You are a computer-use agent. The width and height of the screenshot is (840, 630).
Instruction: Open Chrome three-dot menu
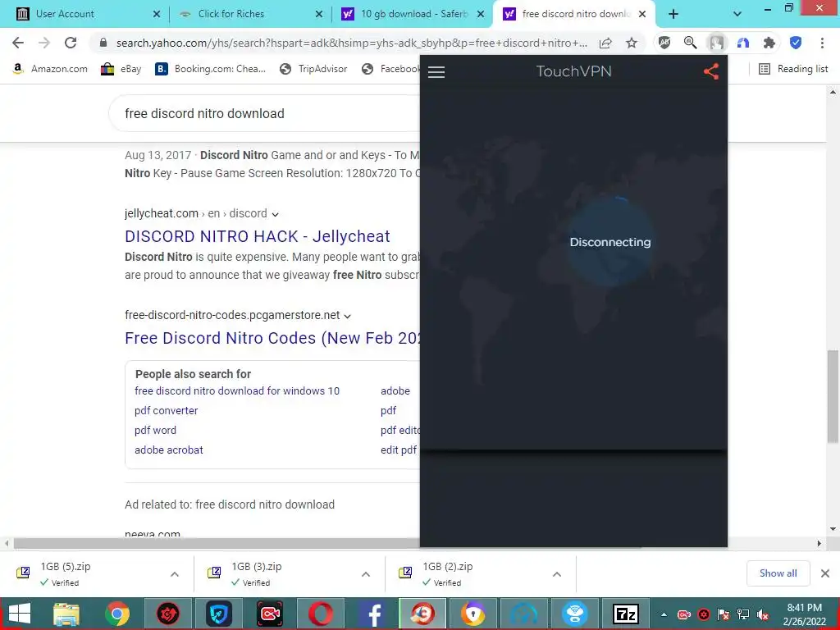[822, 43]
